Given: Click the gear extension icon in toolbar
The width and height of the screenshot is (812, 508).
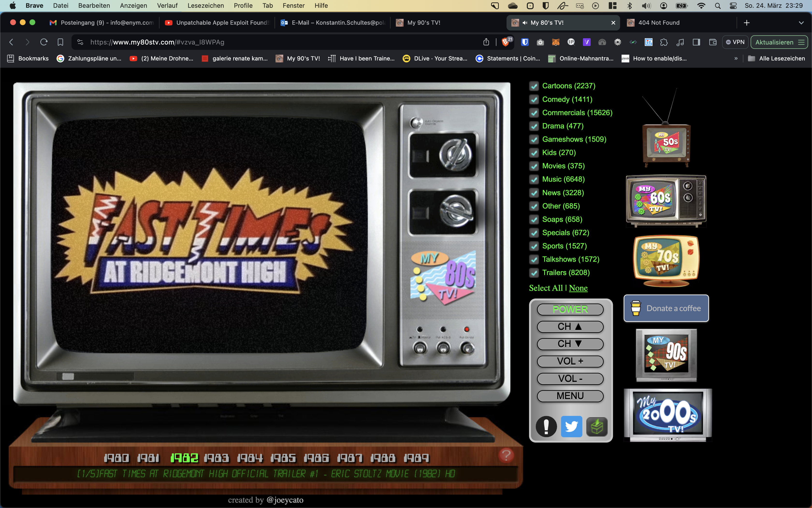Looking at the screenshot, I should 617,42.
